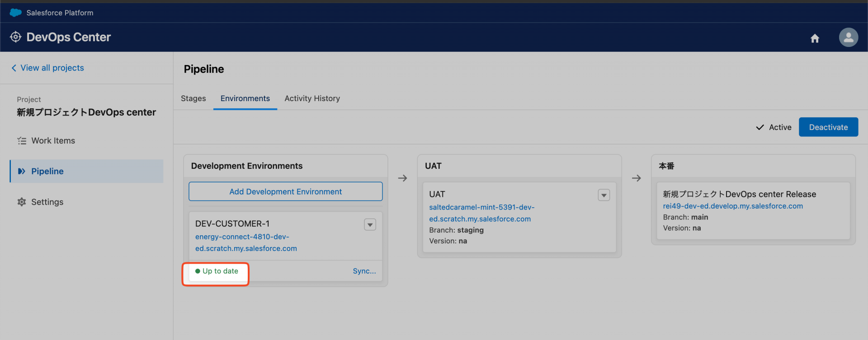The width and height of the screenshot is (868, 340).
Task: Click the Branch: main text
Action: (685, 217)
